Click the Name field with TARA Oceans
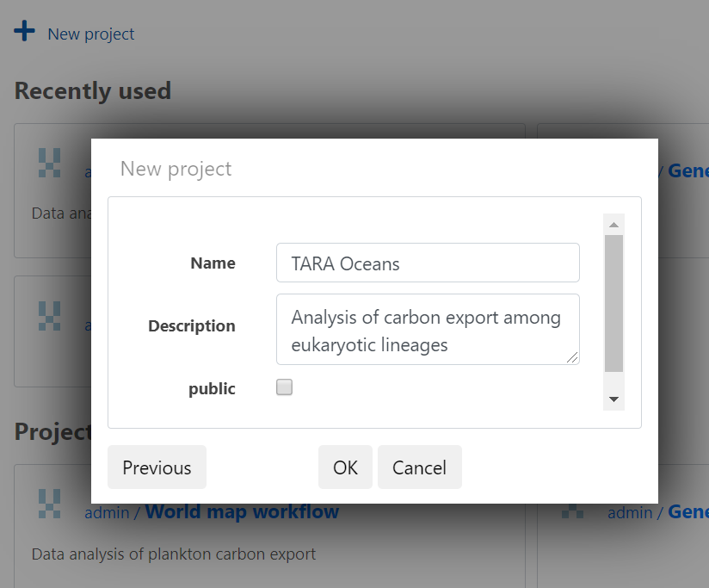This screenshot has width=709, height=588. pyautogui.click(x=428, y=263)
